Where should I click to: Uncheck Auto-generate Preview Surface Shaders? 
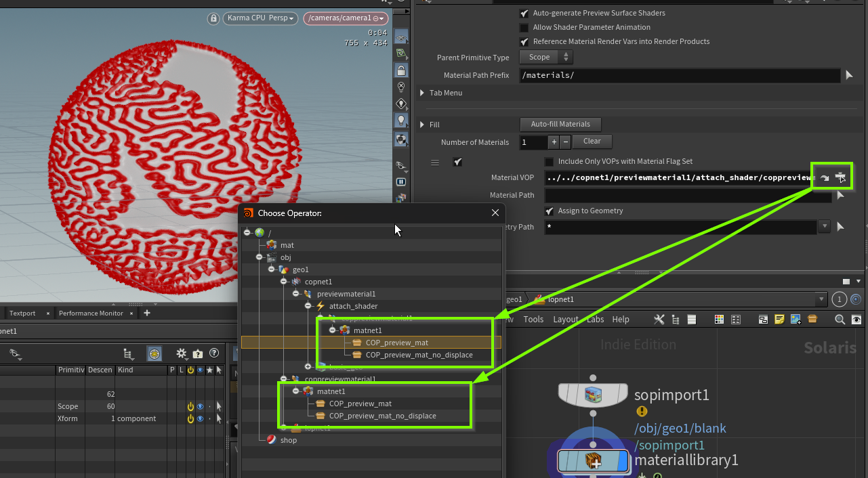(524, 13)
